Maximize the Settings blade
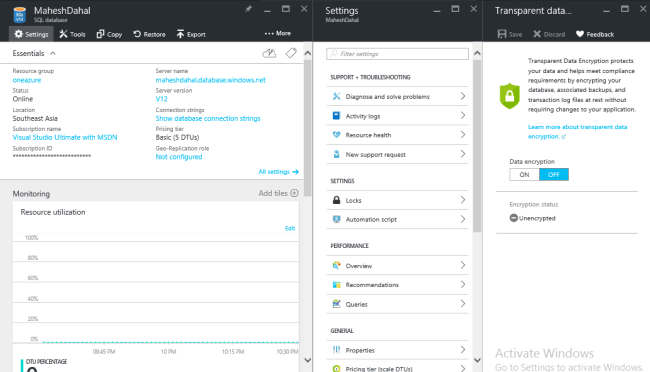Screen dimensions: 650x372 [455, 9]
